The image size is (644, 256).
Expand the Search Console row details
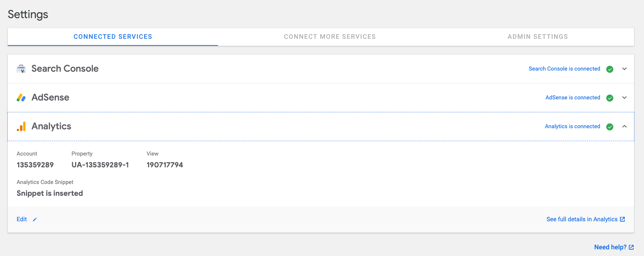pyautogui.click(x=624, y=69)
